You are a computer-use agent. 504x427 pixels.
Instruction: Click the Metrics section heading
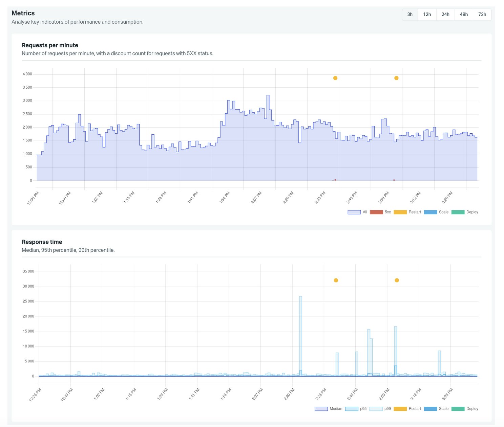[x=23, y=13]
